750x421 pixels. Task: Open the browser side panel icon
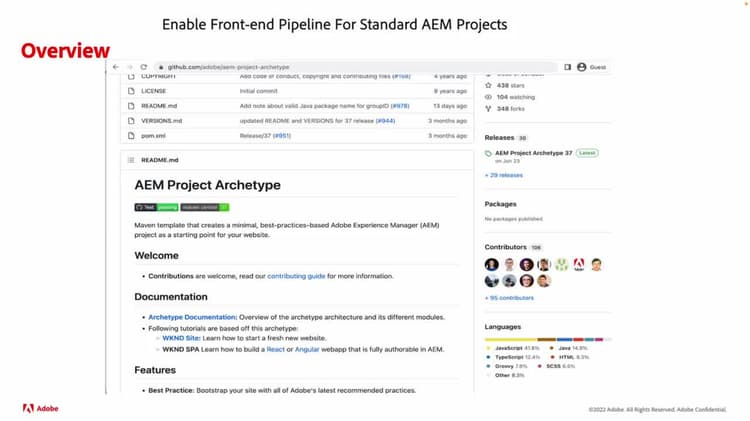point(567,66)
